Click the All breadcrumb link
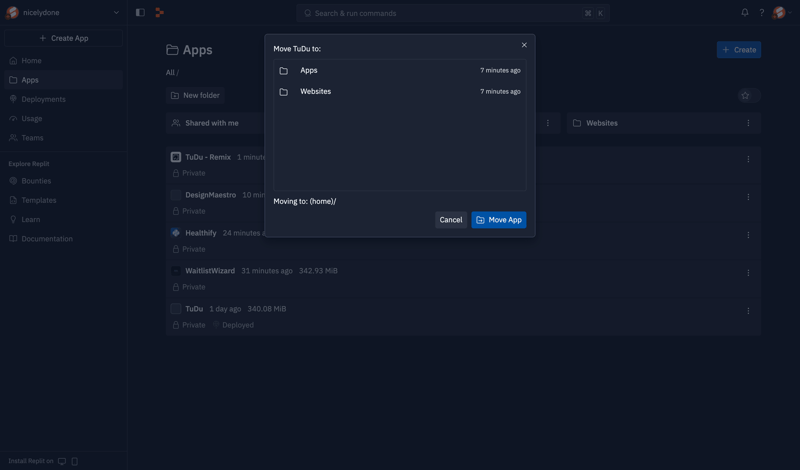This screenshot has width=800, height=470. (x=170, y=73)
